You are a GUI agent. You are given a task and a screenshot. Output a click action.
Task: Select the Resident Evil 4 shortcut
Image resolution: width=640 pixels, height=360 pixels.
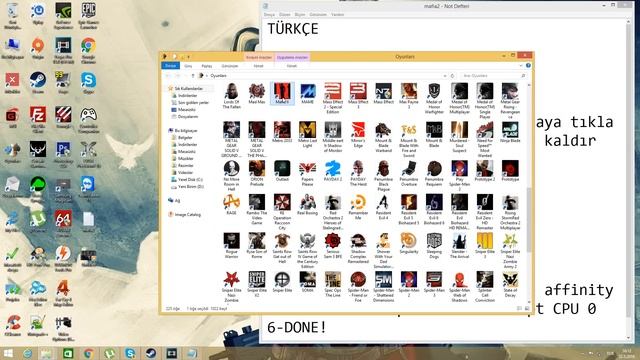click(383, 207)
